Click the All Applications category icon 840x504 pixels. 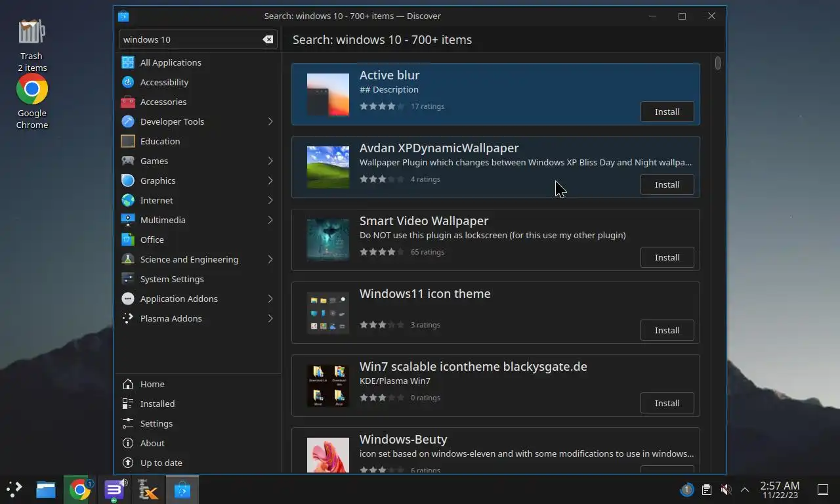[128, 62]
